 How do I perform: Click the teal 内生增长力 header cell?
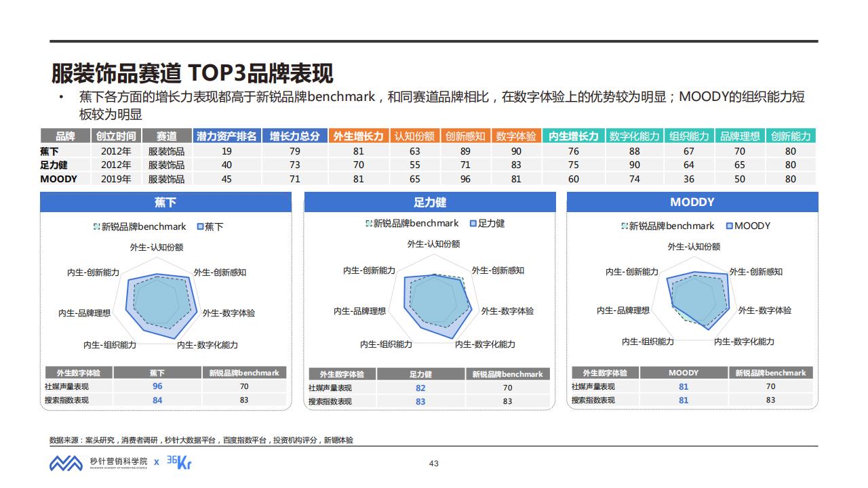click(x=573, y=136)
